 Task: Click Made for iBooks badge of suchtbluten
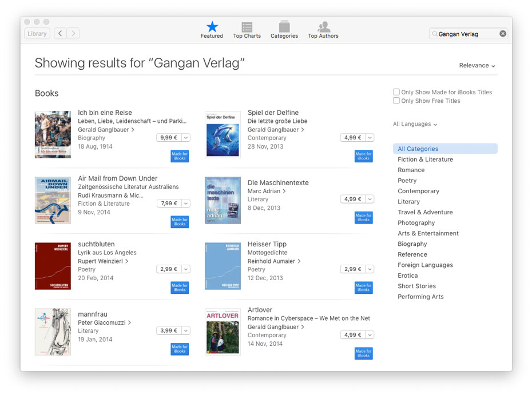[x=180, y=288]
